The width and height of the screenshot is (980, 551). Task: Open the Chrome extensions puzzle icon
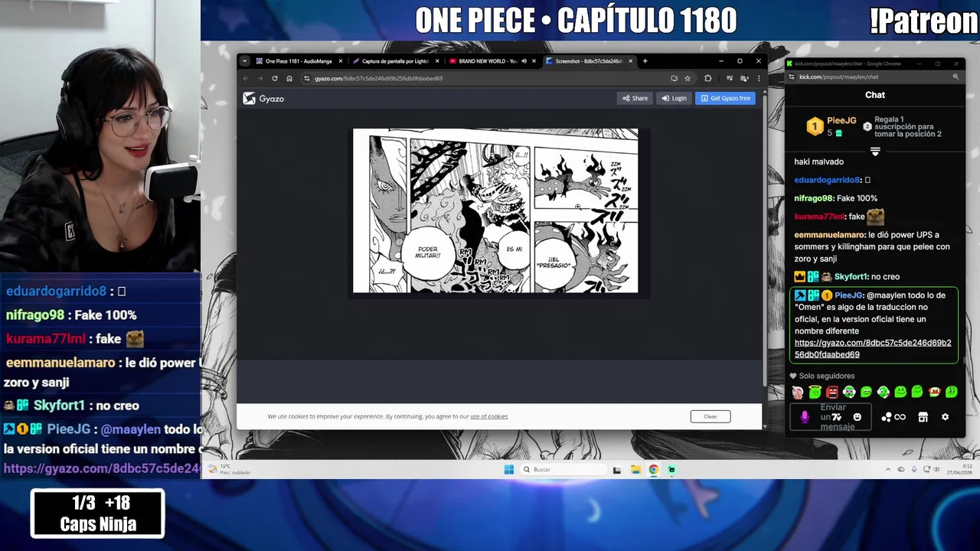point(707,78)
